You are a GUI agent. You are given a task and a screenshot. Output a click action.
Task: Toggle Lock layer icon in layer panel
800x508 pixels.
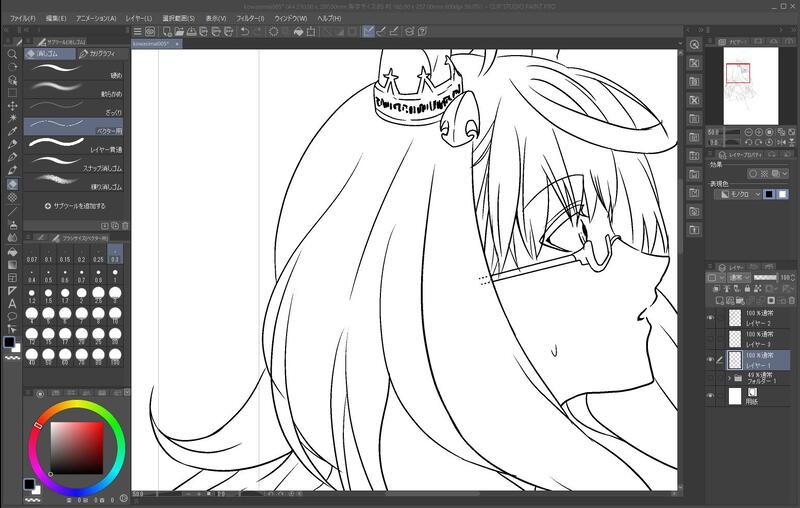pos(747,289)
